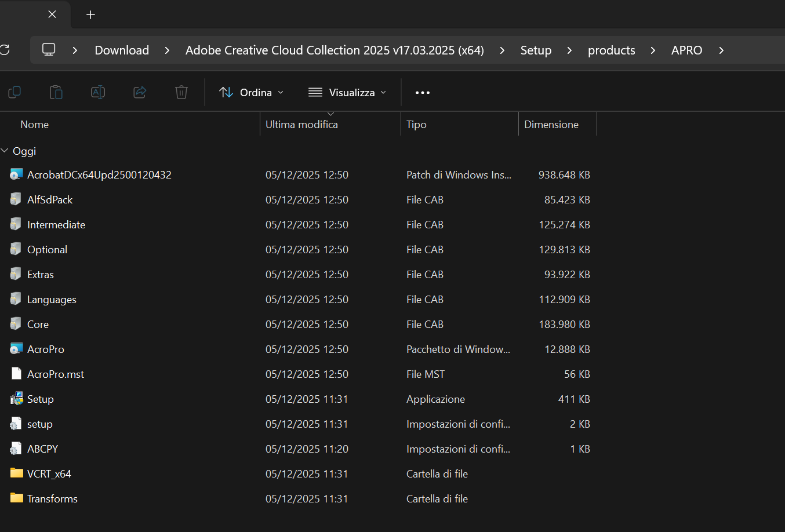Click the Copy icon in toolbar
The image size is (785, 532).
14,92
